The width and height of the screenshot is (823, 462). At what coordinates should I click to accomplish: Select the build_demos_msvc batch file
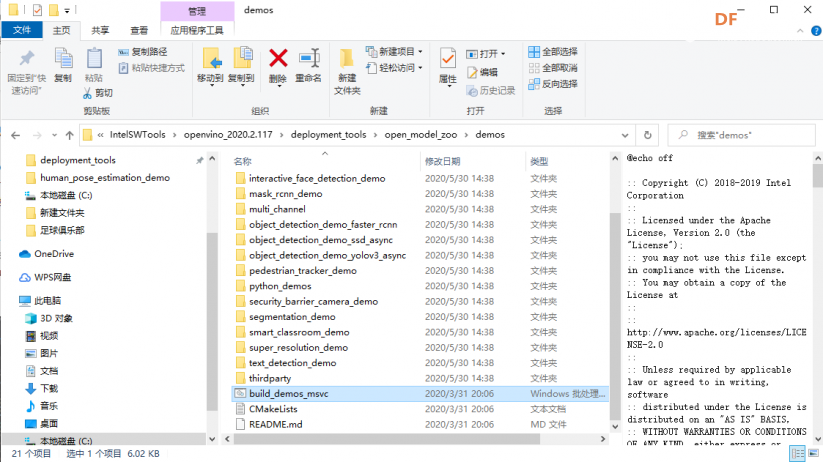point(419,393)
